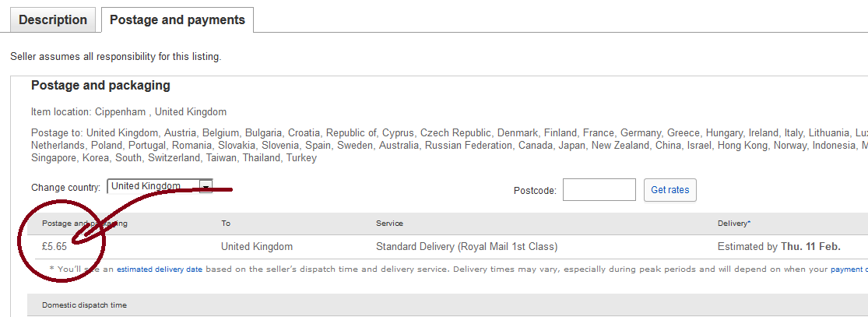The width and height of the screenshot is (868, 317).
Task: Click the Domestic dispatch time header row
Action: (448, 305)
